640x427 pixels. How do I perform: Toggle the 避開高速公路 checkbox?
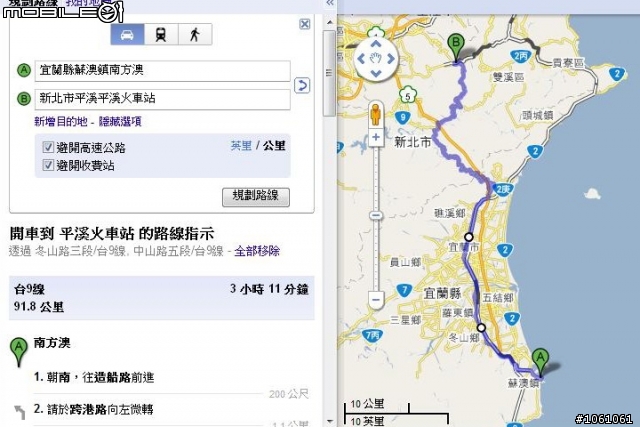48,147
